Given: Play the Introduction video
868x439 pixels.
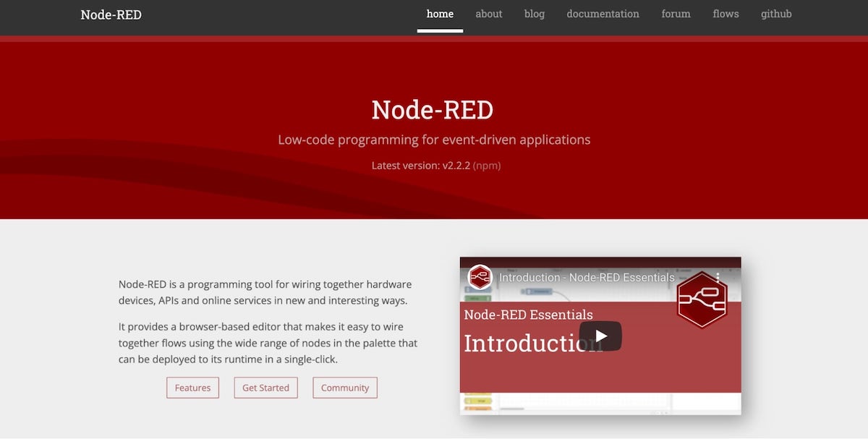Looking at the screenshot, I should [x=600, y=336].
